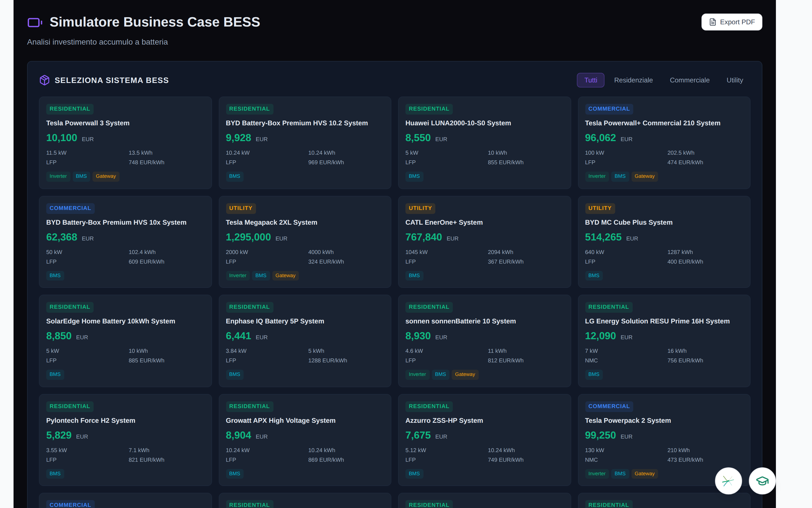Click the 1288 EUR/kWh value
Image resolution: width=812 pixels, height=508 pixels.
coord(328,360)
